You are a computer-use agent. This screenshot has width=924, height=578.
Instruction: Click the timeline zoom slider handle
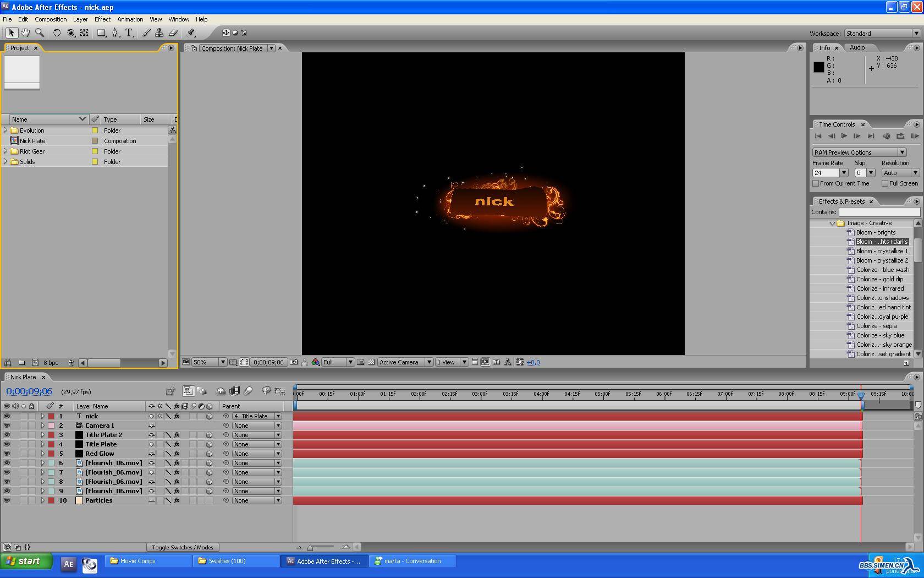pyautogui.click(x=310, y=547)
